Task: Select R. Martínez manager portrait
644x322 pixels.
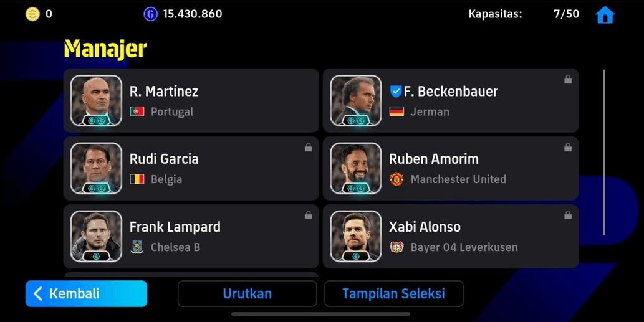Action: pos(96,100)
